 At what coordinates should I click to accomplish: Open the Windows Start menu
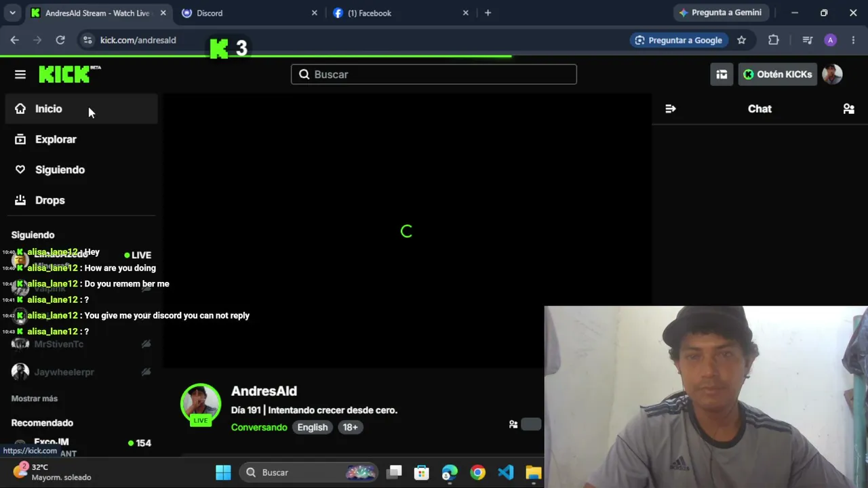(223, 472)
